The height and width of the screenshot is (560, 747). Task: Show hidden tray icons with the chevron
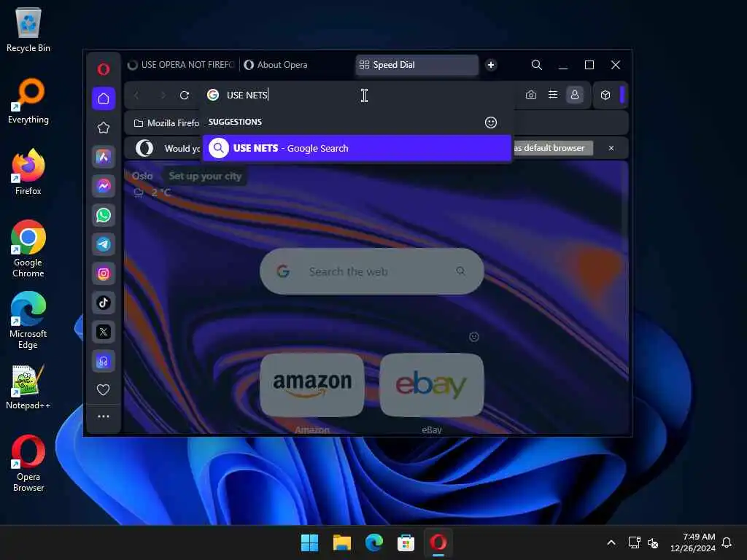611,542
